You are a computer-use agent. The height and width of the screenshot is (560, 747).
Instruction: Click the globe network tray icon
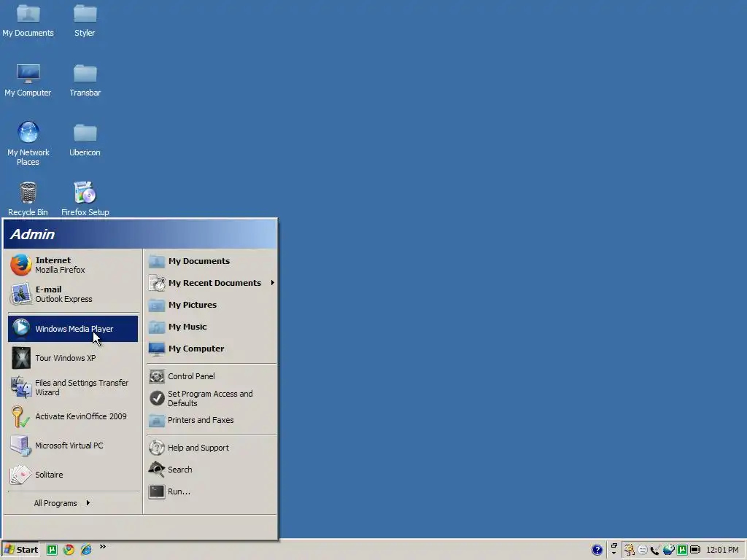click(x=669, y=550)
